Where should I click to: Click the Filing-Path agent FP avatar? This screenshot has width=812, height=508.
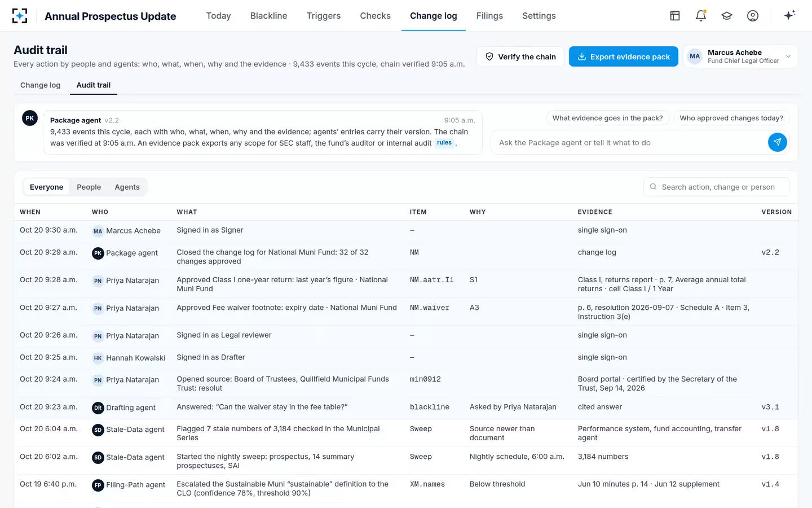coord(98,485)
